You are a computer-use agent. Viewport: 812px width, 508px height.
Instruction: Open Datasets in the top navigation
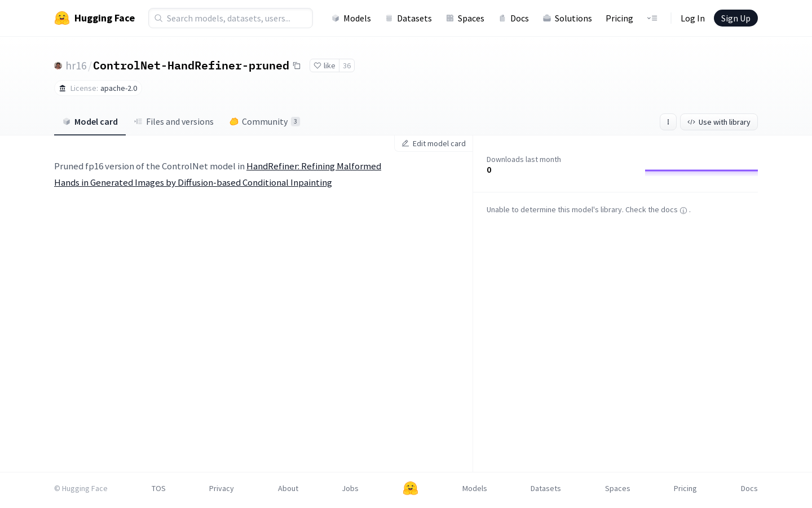pos(408,18)
